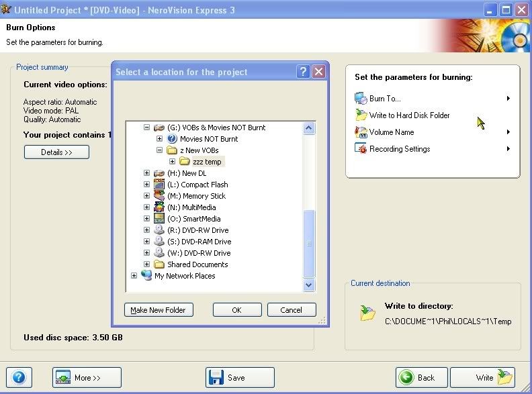Screen dimensions: 532x394
Task: Confirm the location with OK
Action: coord(237,310)
